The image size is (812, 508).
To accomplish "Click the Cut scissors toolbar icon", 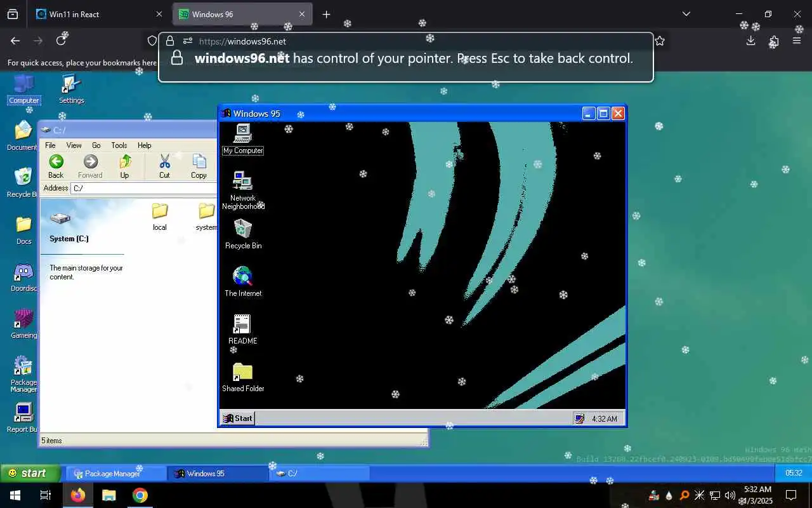I will (x=164, y=166).
